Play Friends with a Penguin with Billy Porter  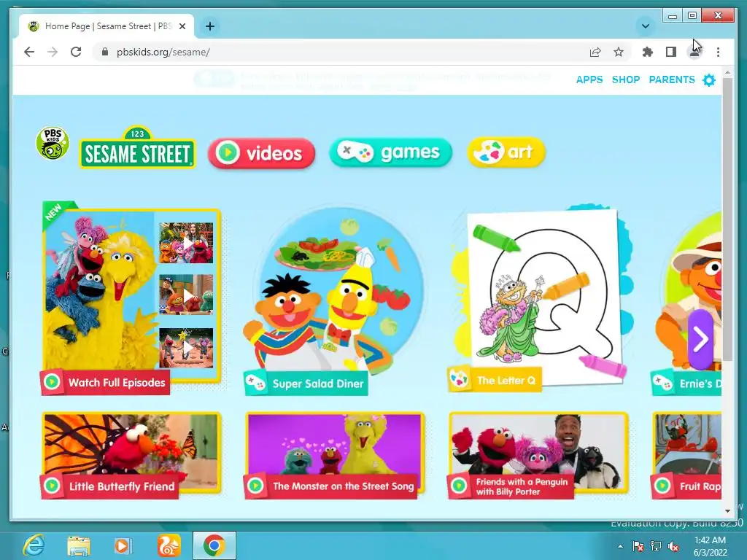pos(538,455)
